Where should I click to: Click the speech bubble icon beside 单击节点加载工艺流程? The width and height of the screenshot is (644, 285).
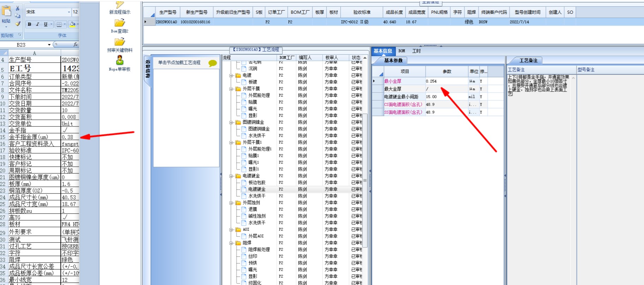click(213, 63)
